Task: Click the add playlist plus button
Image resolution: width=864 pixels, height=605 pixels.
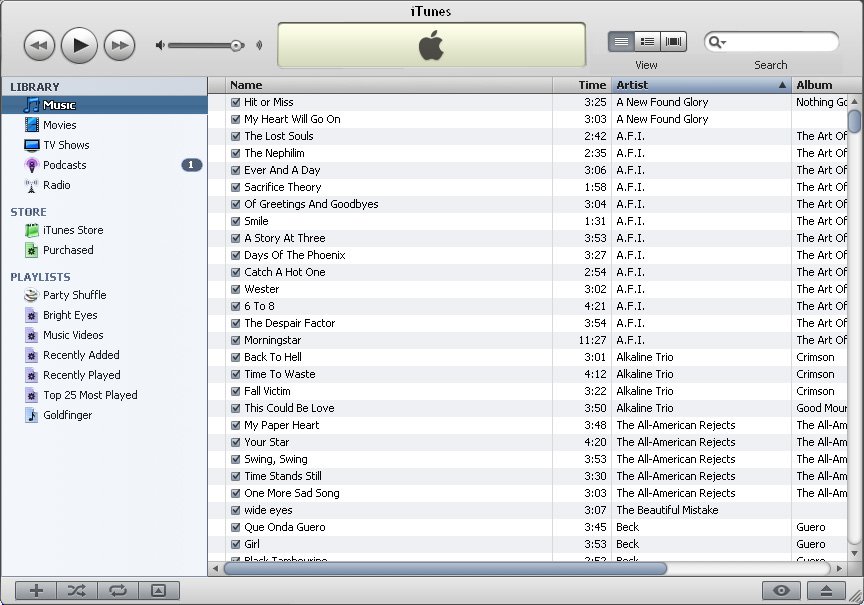Action: pos(36,591)
